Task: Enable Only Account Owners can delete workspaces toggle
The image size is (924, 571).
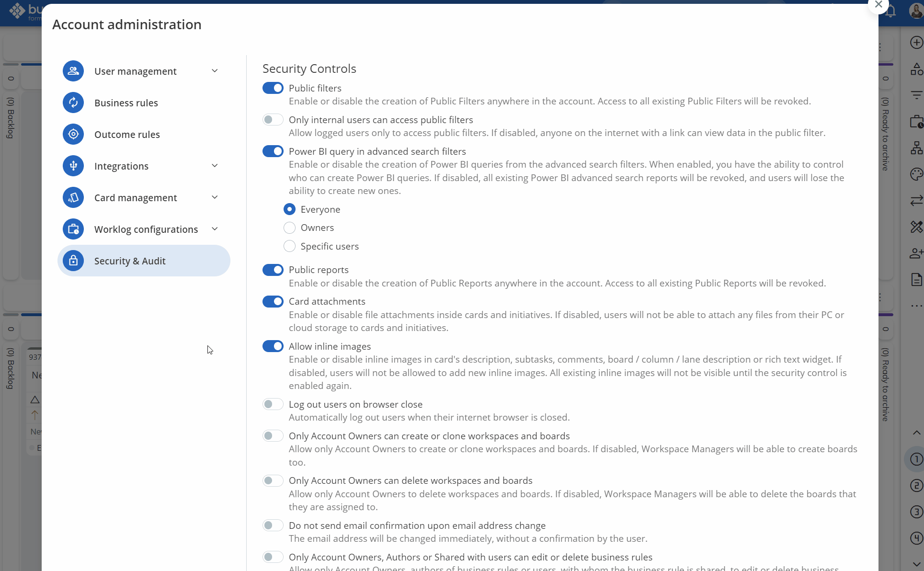Action: [x=273, y=480]
